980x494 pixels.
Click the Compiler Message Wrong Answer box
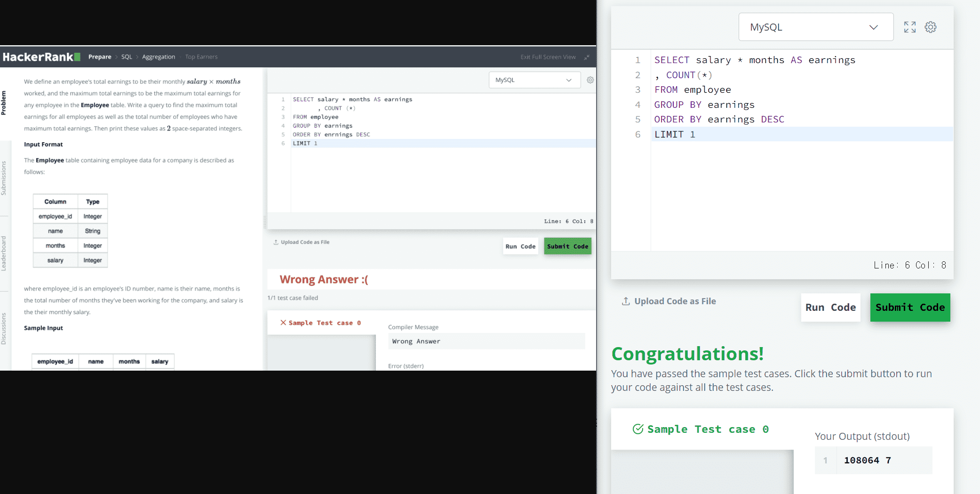pos(486,341)
